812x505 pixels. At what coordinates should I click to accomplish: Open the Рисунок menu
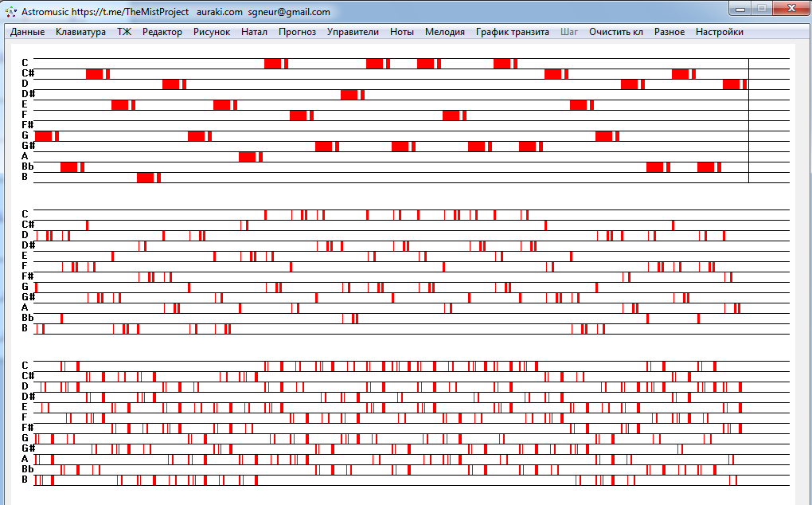tap(212, 32)
